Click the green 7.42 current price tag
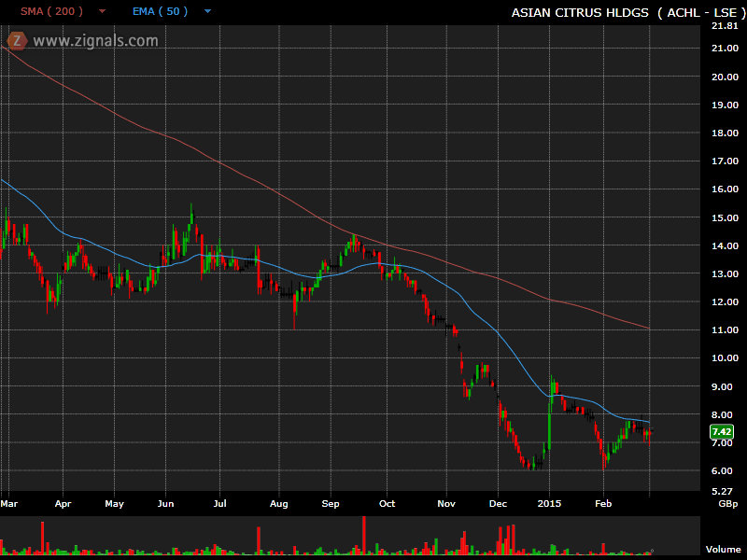Viewport: 747px width, 560px height. [721, 431]
